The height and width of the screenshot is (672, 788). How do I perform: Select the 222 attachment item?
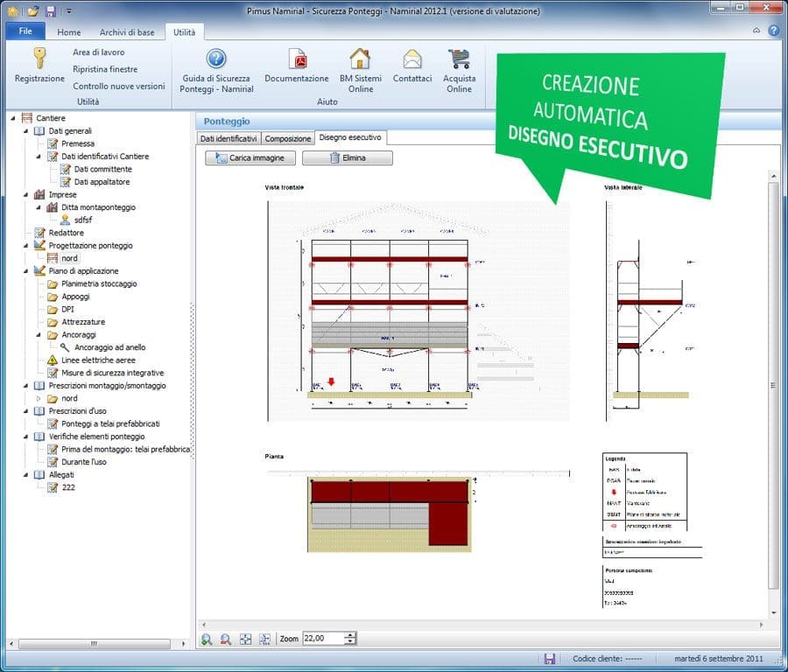(67, 487)
